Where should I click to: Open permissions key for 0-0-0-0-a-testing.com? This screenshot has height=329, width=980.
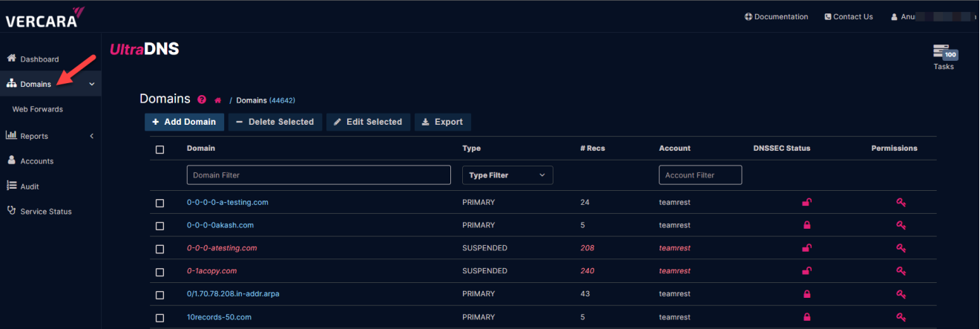click(x=901, y=202)
